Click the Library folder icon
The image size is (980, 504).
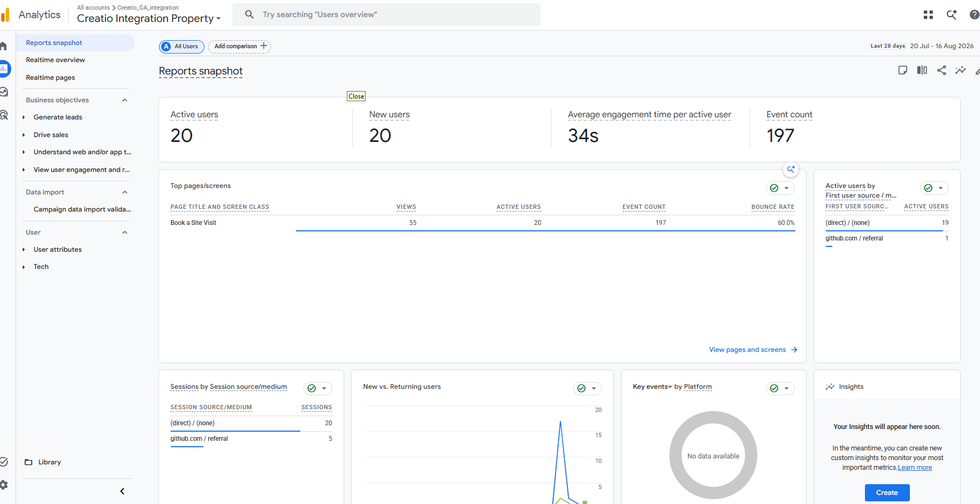point(28,462)
